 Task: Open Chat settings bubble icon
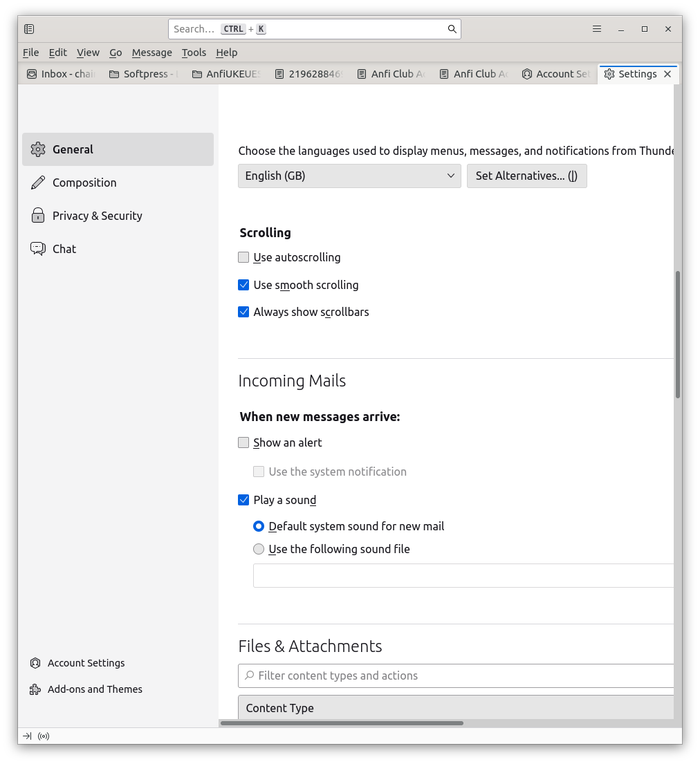(x=38, y=249)
